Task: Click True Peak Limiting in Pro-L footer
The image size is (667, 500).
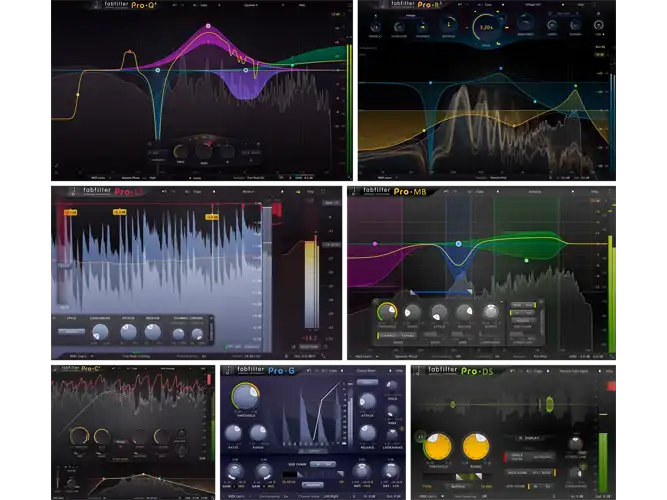Action: coord(136,356)
